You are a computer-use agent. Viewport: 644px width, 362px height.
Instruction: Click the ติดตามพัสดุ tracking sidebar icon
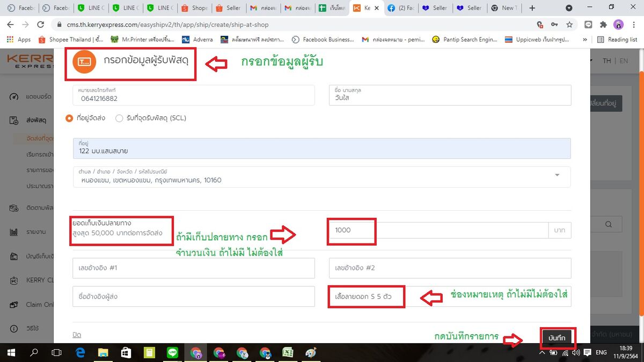(x=14, y=208)
